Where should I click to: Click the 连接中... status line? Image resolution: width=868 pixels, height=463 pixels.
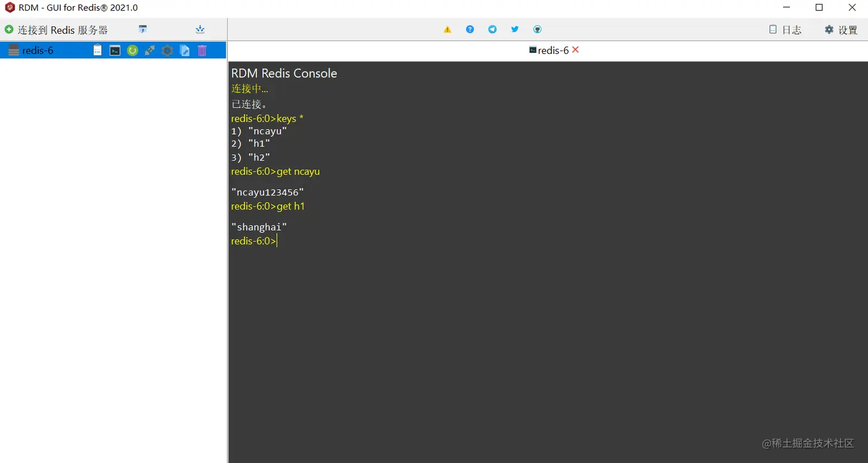click(250, 89)
